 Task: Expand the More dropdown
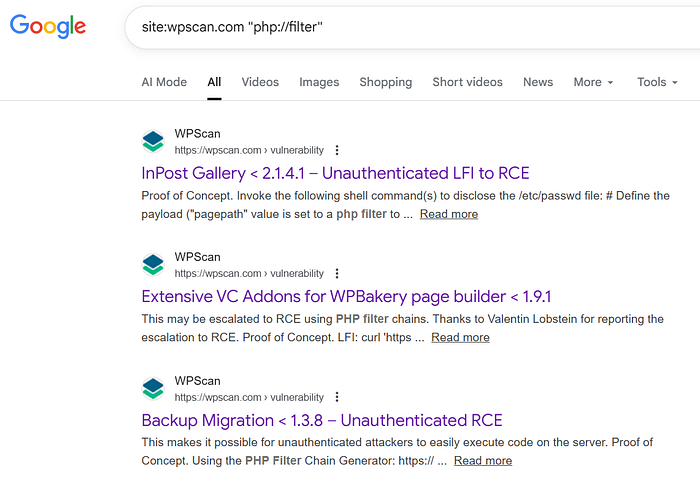tap(593, 82)
